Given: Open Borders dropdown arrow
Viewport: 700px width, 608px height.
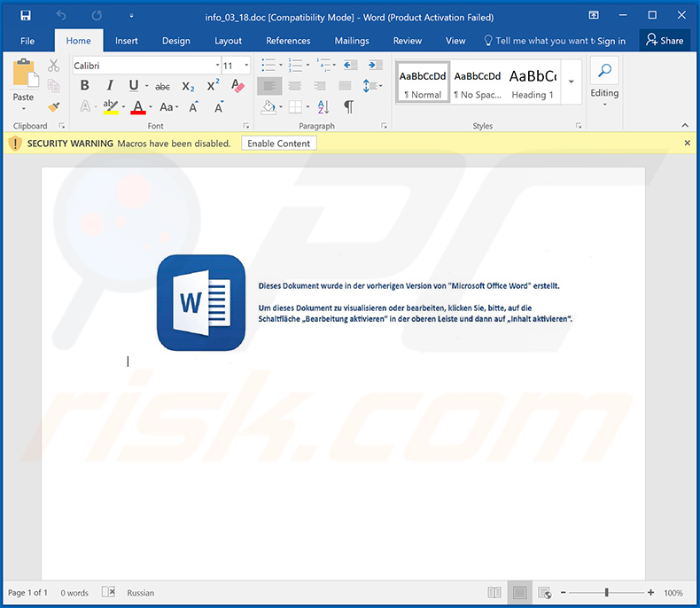Looking at the screenshot, I should (x=307, y=107).
